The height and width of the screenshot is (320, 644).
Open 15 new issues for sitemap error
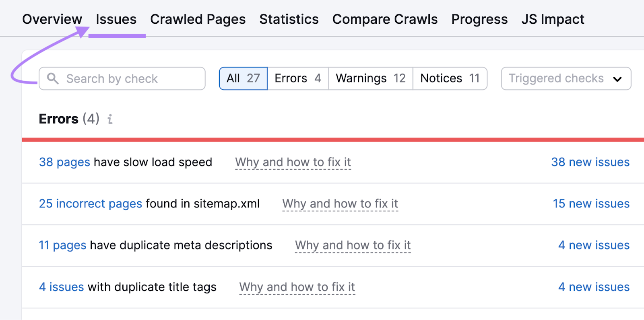[590, 204]
